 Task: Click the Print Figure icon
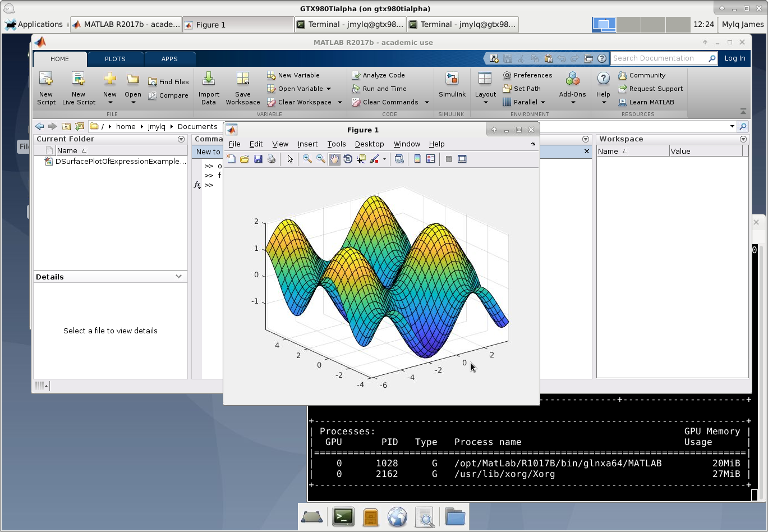(272, 159)
